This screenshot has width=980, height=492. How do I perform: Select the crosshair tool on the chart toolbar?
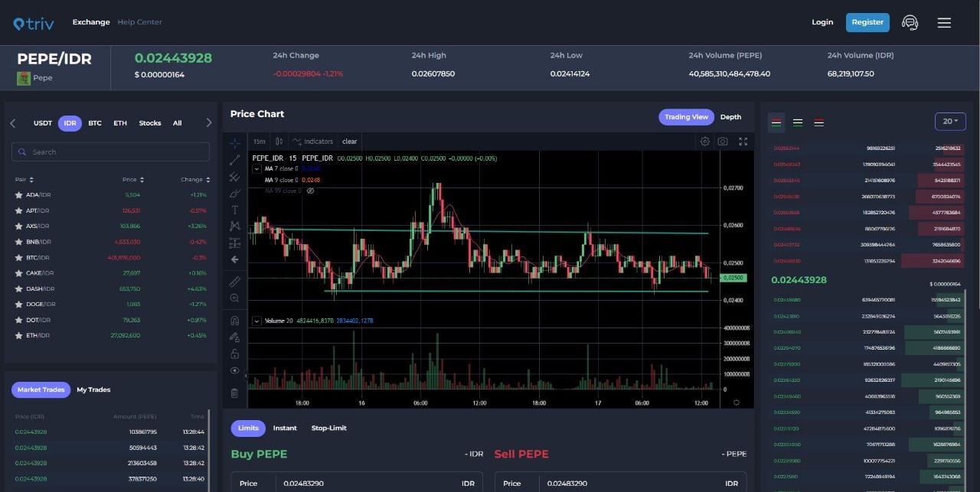[x=235, y=142]
